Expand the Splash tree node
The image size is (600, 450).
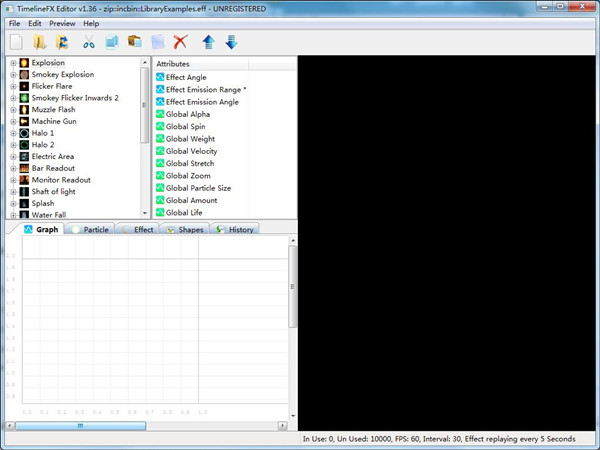point(13,204)
